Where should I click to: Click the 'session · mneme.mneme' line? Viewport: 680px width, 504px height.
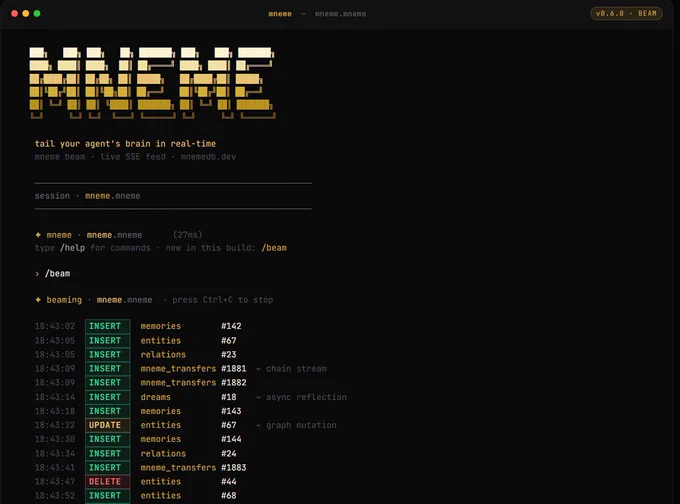click(87, 196)
